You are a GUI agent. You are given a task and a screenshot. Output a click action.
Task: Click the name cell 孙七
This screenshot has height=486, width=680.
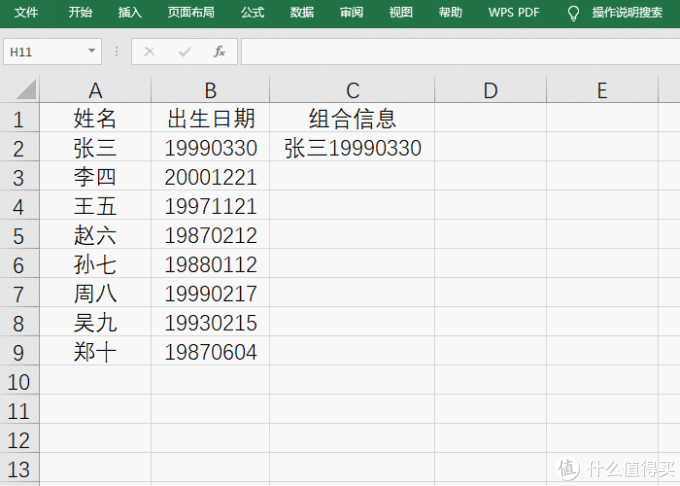point(95,264)
